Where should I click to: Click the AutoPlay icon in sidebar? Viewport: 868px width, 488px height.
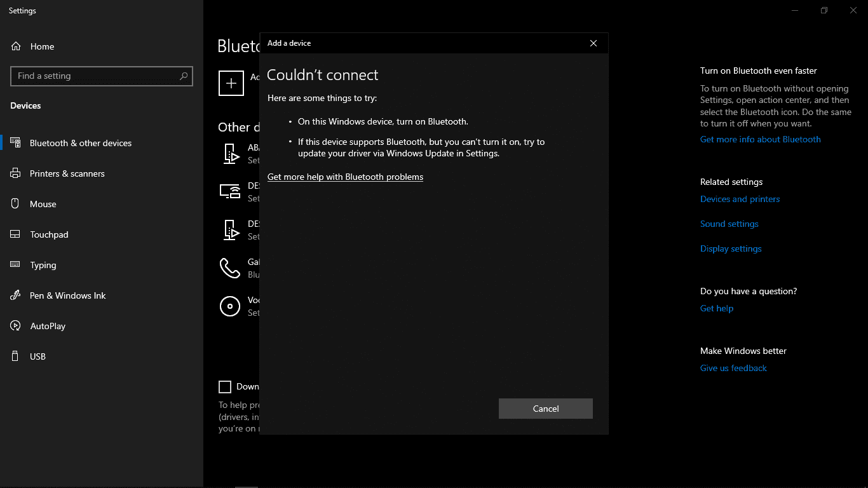[15, 326]
